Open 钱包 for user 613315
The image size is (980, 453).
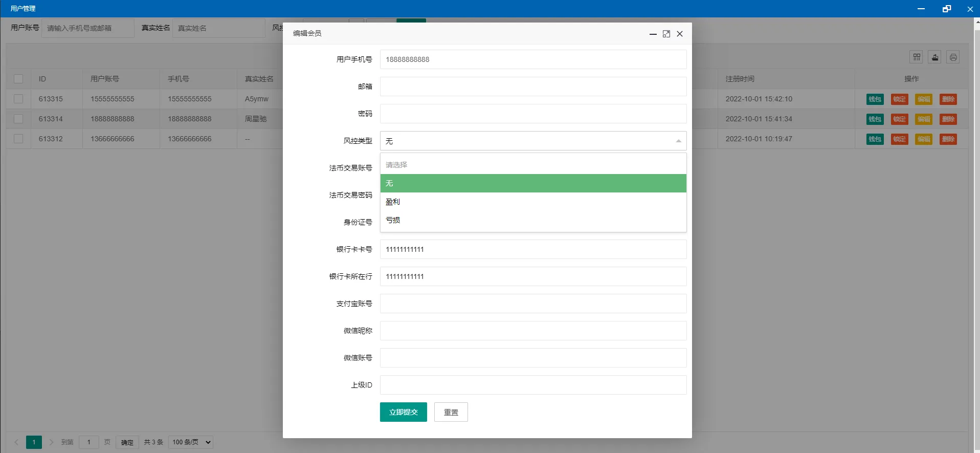tap(875, 99)
